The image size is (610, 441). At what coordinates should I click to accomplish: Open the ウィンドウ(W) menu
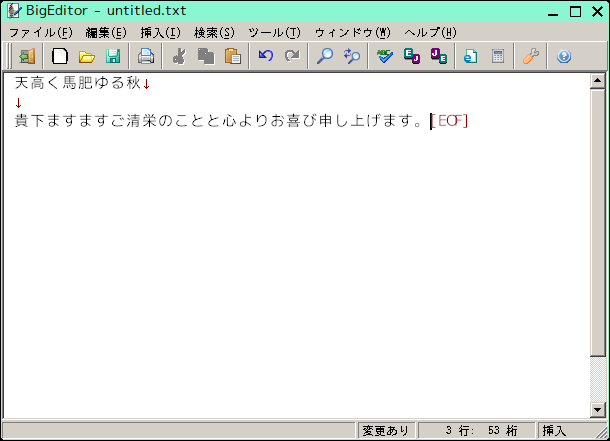click(x=352, y=33)
